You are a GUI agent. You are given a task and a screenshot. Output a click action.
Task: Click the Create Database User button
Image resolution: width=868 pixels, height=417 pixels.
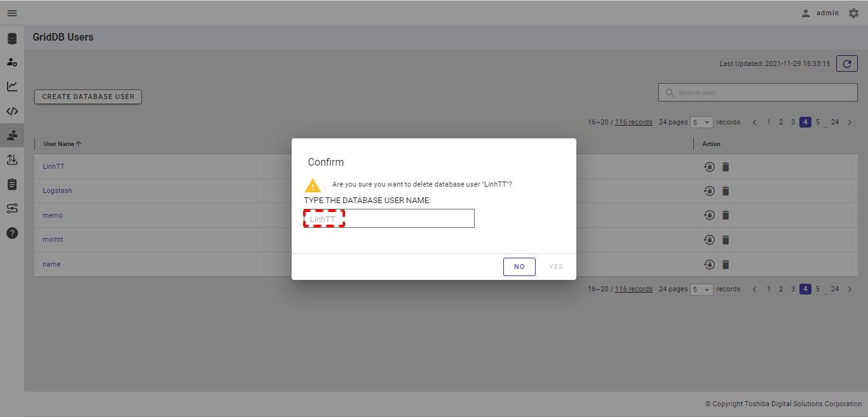88,97
